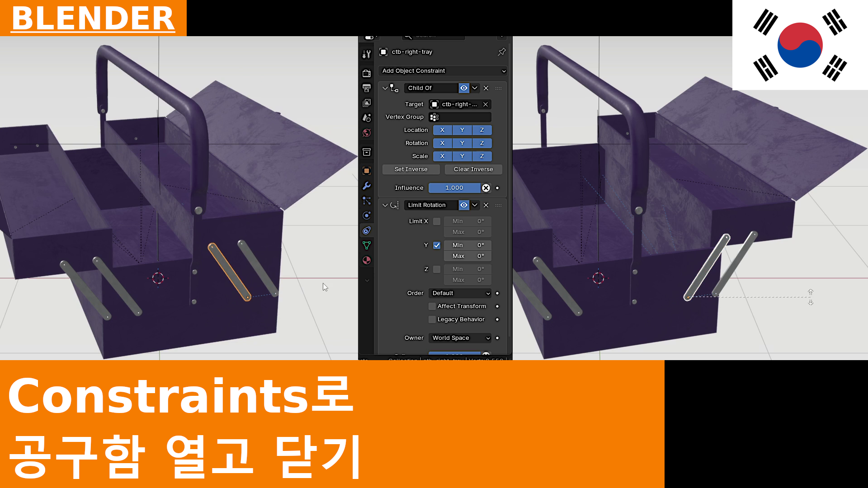The height and width of the screenshot is (488, 868).
Task: Open the Order Default dropdown
Action: pyautogui.click(x=460, y=293)
